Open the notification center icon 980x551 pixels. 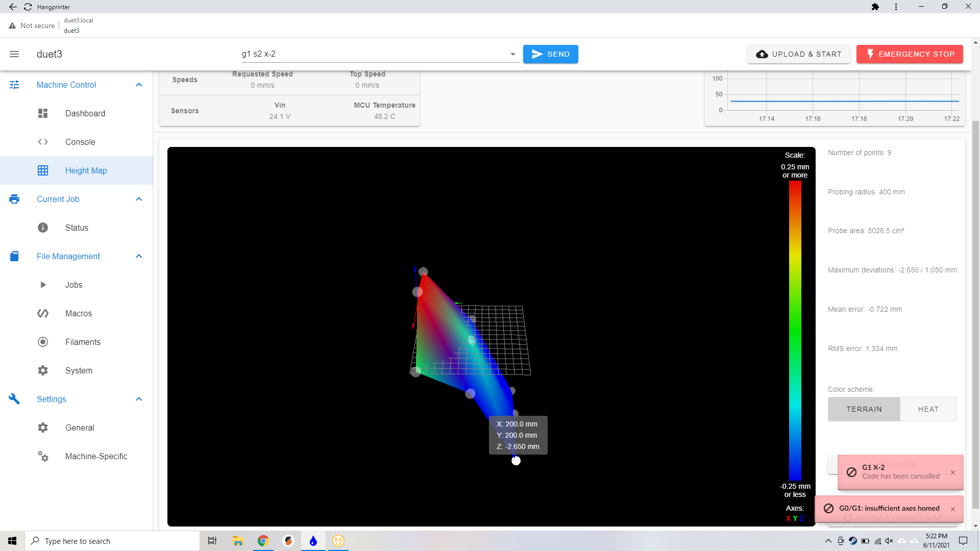click(963, 541)
